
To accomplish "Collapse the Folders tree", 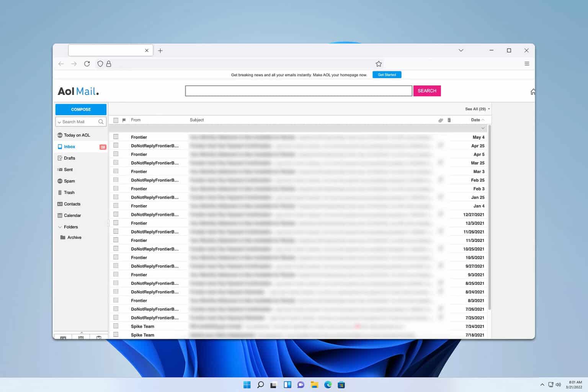I will [x=60, y=227].
